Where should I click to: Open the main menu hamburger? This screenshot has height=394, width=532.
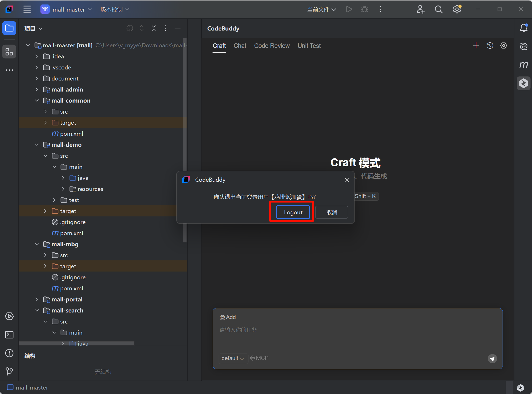tap(27, 9)
